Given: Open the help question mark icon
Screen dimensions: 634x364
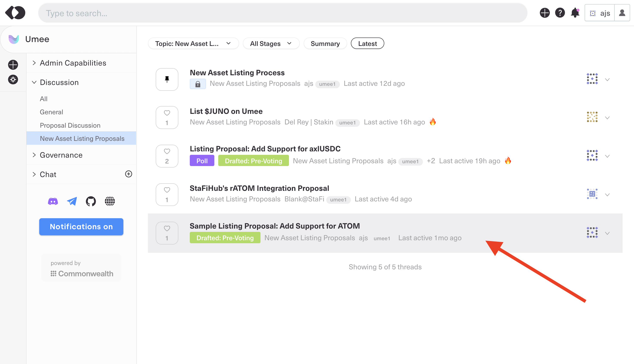Looking at the screenshot, I should tap(560, 13).
